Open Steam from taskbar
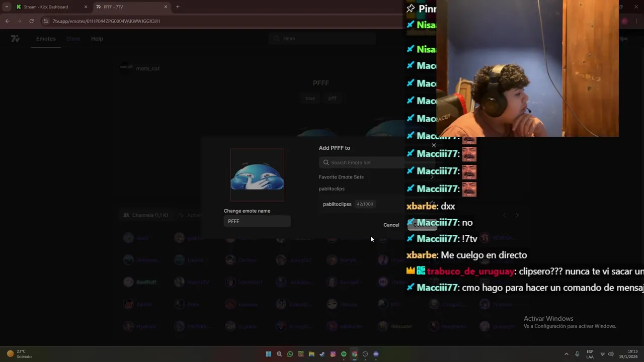Image resolution: width=644 pixels, height=362 pixels. click(x=322, y=354)
